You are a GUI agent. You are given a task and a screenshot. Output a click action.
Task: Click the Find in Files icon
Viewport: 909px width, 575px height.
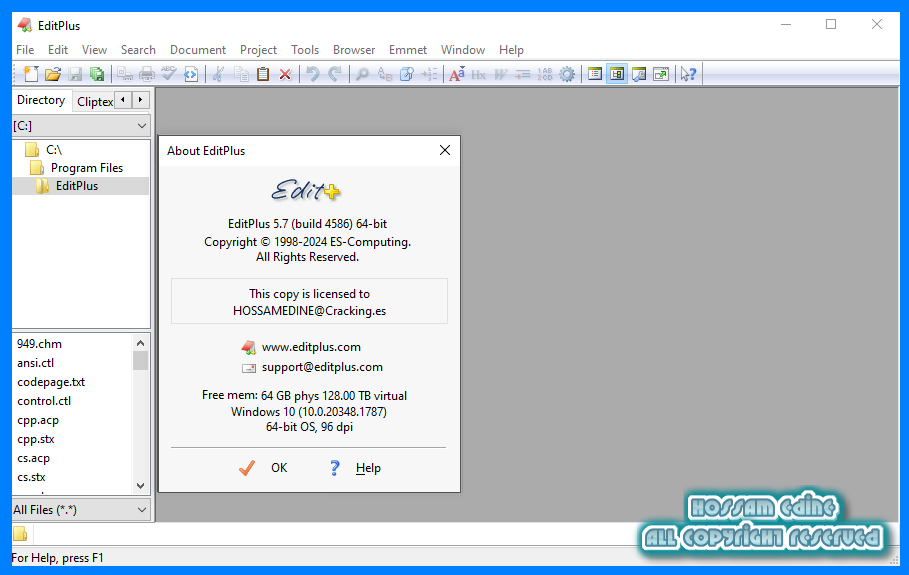[x=406, y=74]
